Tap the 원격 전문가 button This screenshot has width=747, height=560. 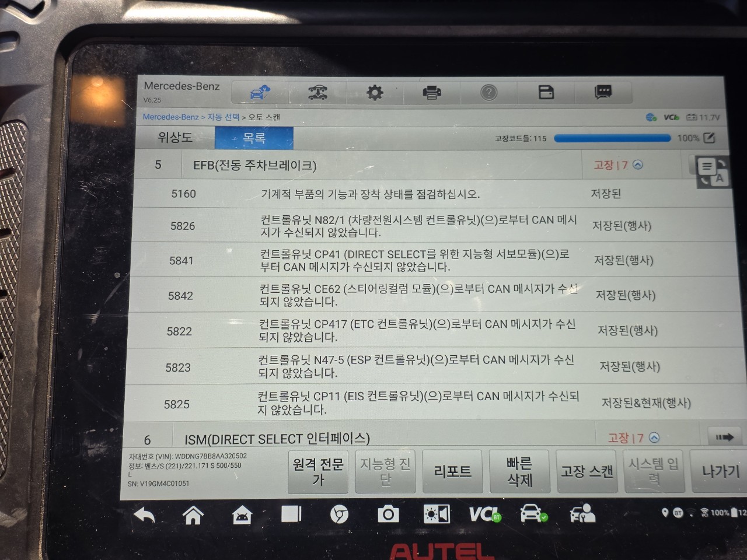click(318, 471)
